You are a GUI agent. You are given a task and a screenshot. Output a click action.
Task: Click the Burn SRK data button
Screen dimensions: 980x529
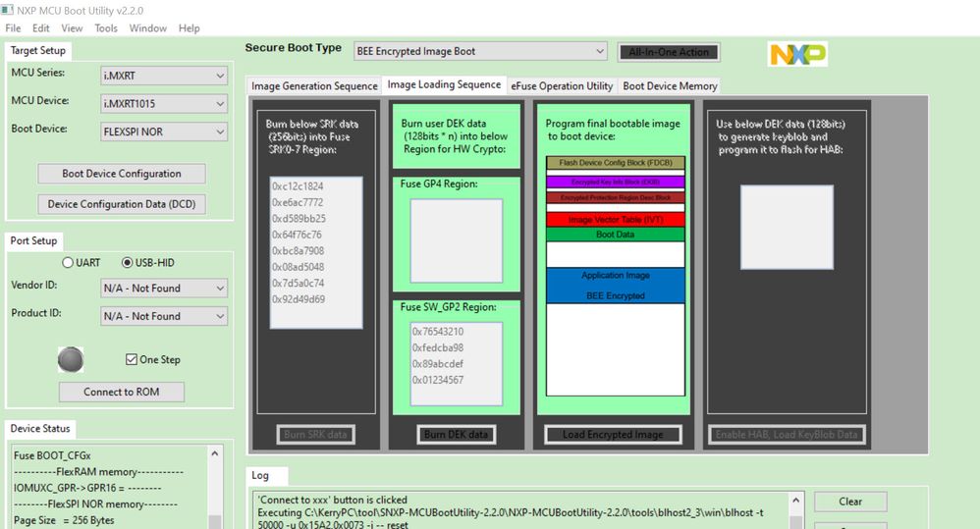tap(315, 435)
